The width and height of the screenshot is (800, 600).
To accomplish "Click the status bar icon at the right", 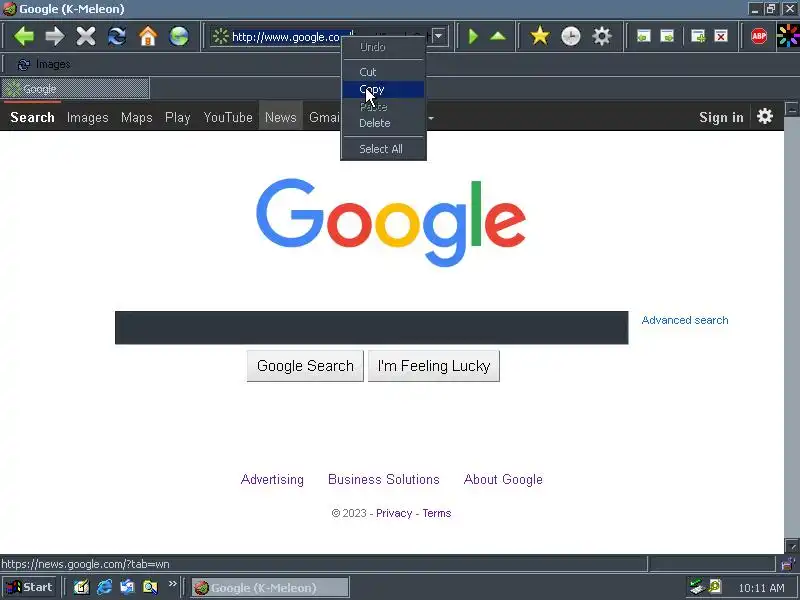I will click(789, 564).
